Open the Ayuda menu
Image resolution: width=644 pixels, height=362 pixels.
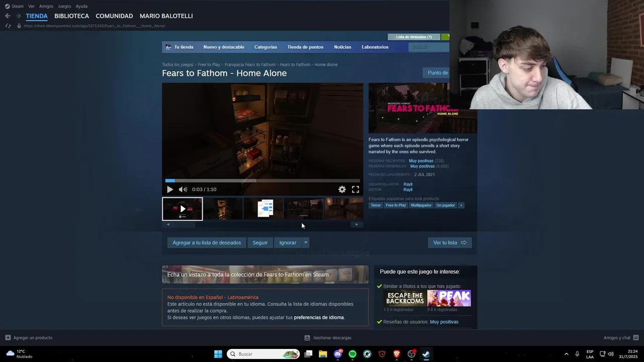pyautogui.click(x=82, y=6)
